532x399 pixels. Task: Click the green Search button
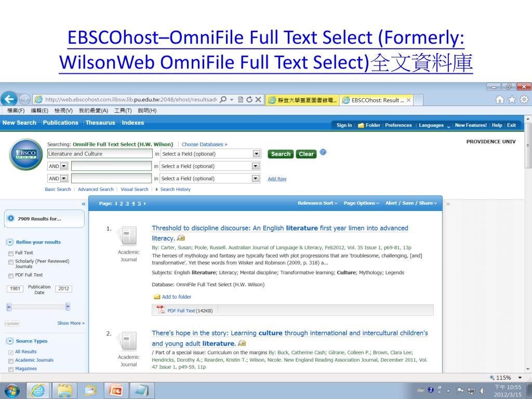pyautogui.click(x=281, y=154)
